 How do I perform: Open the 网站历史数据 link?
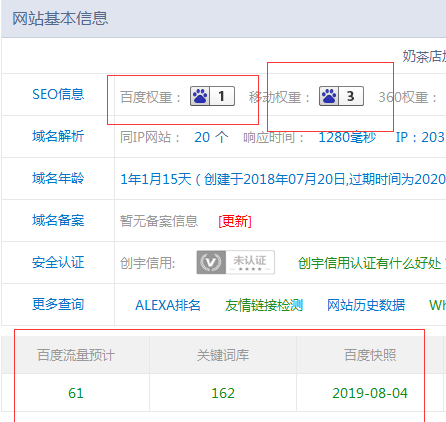click(x=366, y=305)
